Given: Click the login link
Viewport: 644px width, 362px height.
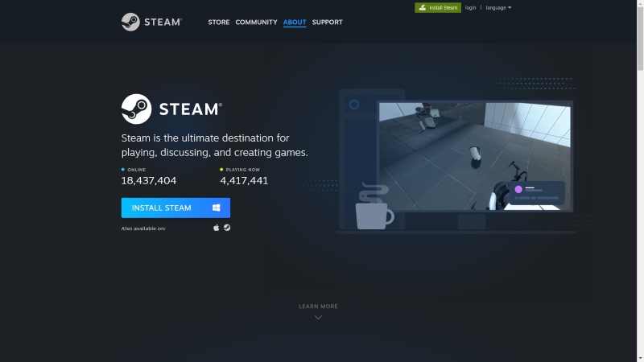Looking at the screenshot, I should click(470, 7).
